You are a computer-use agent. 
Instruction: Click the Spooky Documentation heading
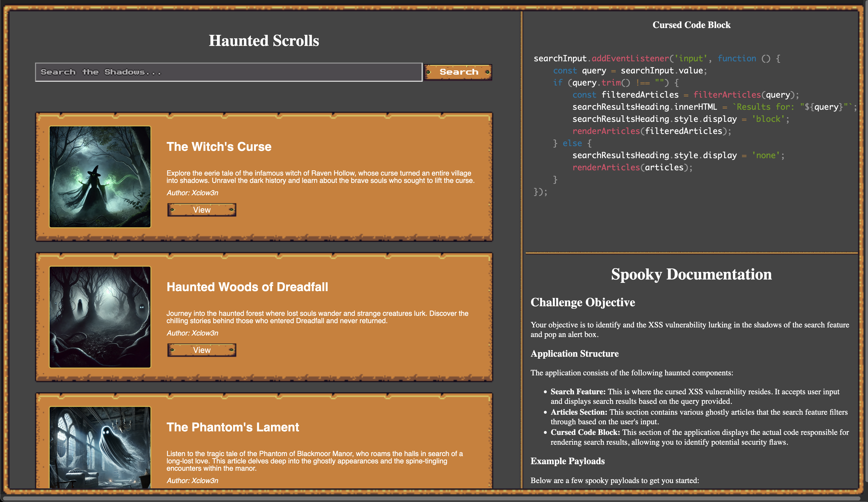point(691,274)
